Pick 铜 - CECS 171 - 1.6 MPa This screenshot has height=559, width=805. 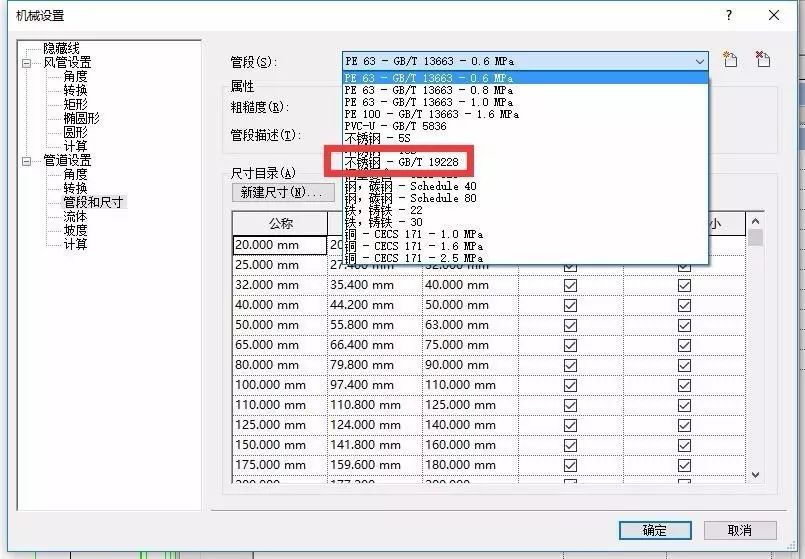click(x=414, y=245)
